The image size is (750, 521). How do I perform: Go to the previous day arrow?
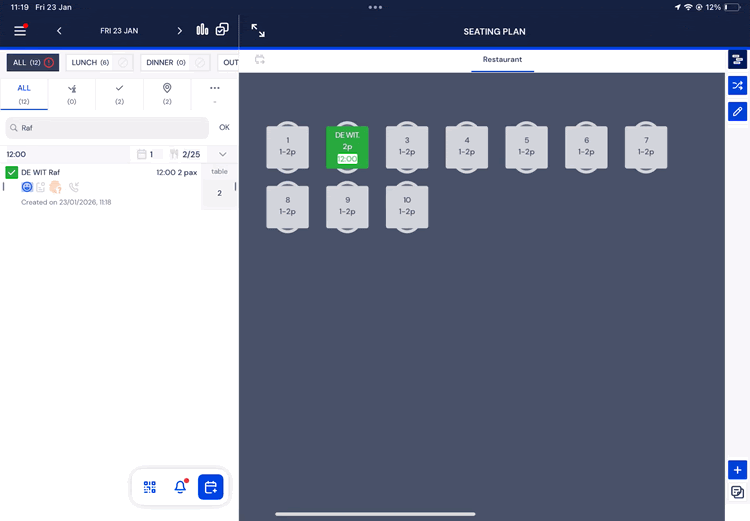[x=59, y=31]
